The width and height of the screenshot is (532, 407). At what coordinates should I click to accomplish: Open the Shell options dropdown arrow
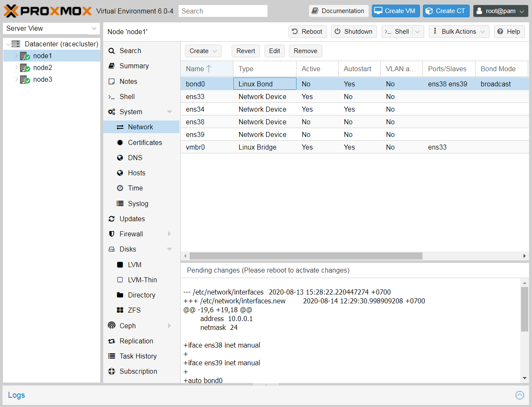(417, 32)
